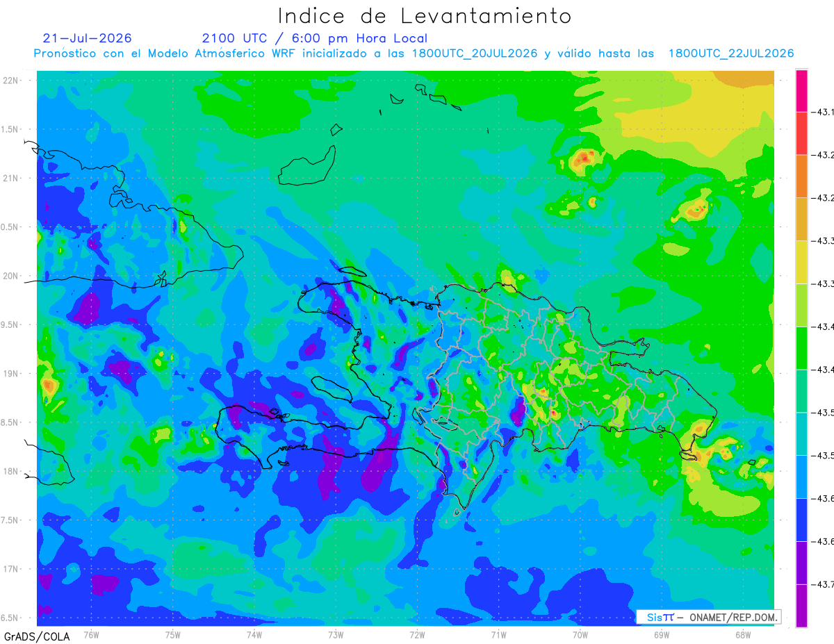Click the "73W" longitude label
The image size is (834, 644).
(x=336, y=634)
